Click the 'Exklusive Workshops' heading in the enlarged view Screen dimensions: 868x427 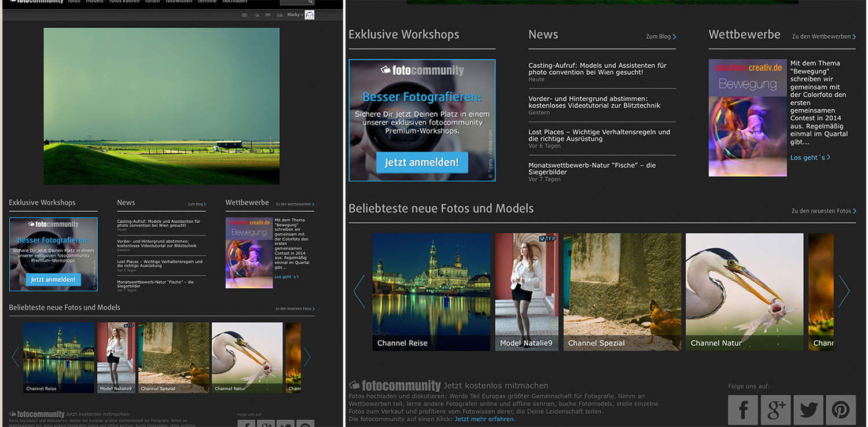pos(404,35)
